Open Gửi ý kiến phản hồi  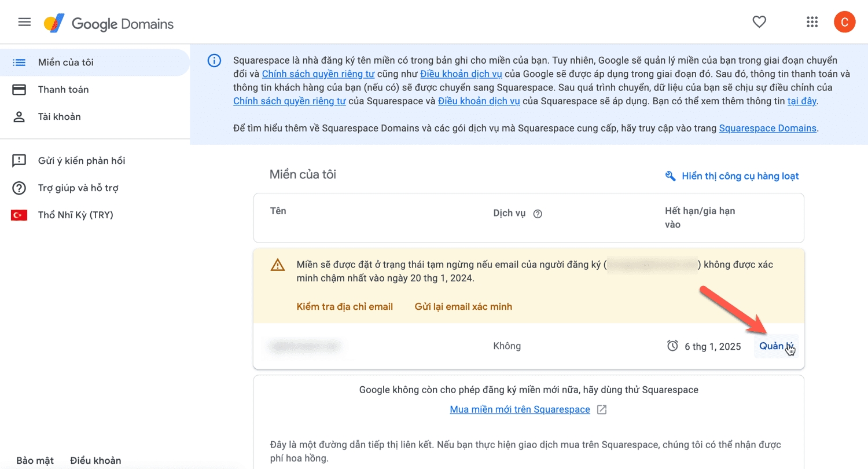82,161
